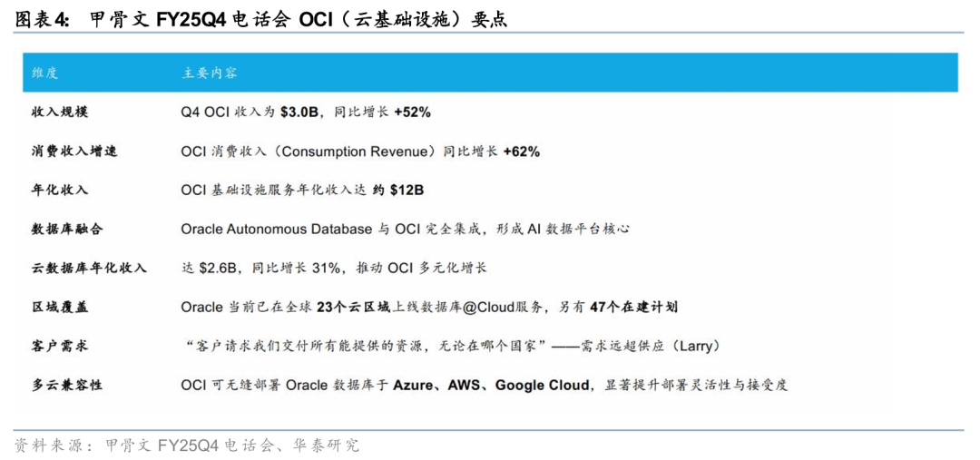Click the Oracle Autonomous Database description
980x460 pixels.
pos(405,230)
